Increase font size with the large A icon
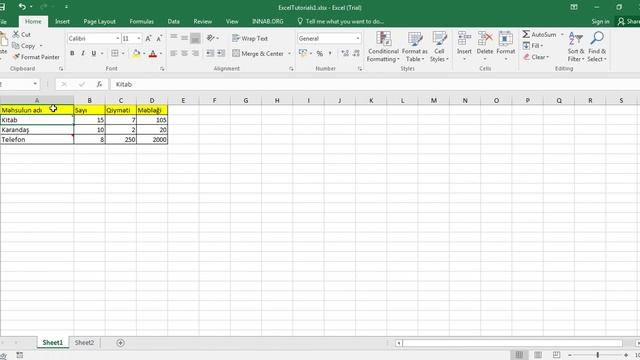Image resolution: width=640 pixels, height=360 pixels. (x=148, y=38)
